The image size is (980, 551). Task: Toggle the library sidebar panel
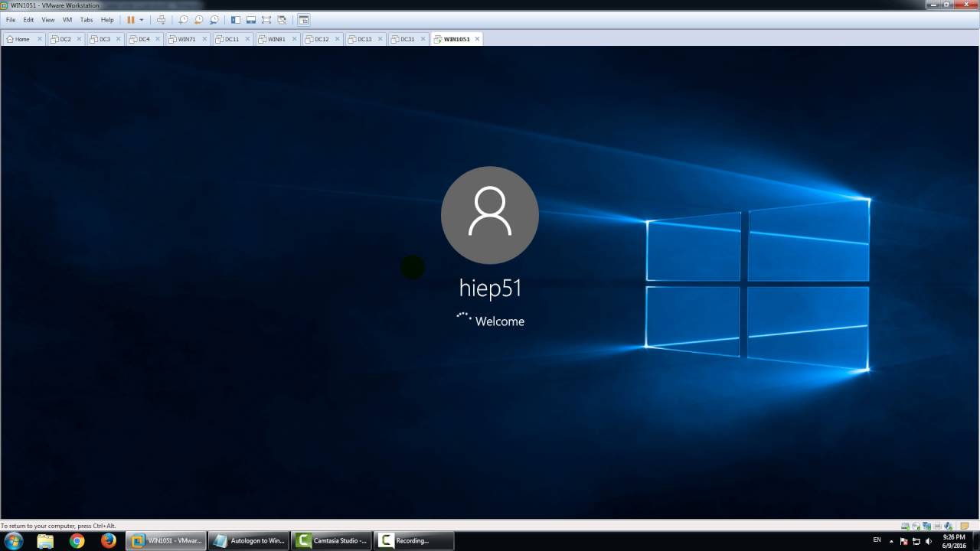[236, 20]
